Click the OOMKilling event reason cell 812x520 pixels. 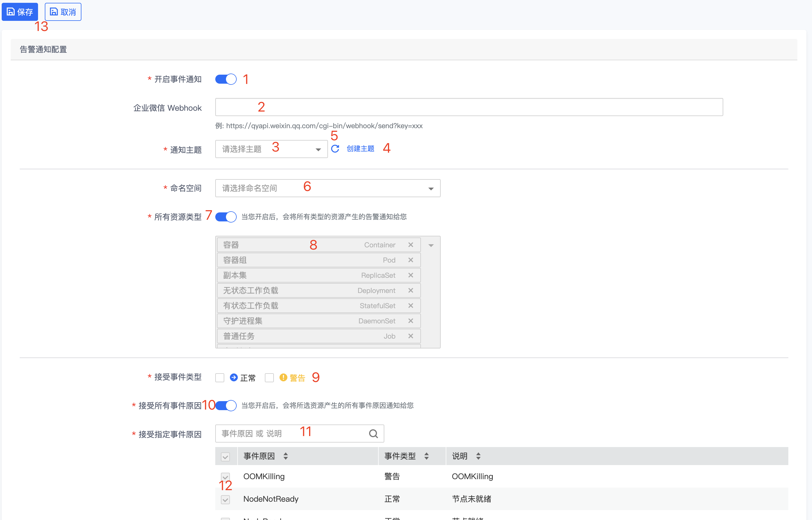click(264, 476)
